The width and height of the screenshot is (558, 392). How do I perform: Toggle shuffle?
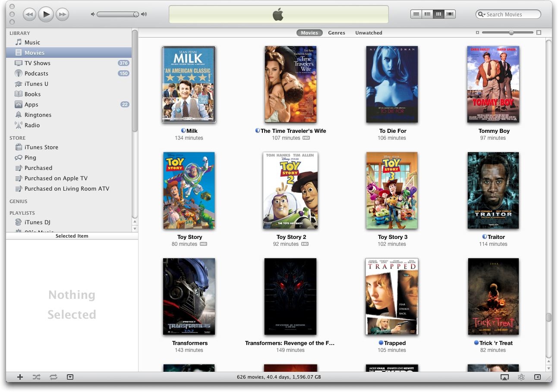click(37, 377)
